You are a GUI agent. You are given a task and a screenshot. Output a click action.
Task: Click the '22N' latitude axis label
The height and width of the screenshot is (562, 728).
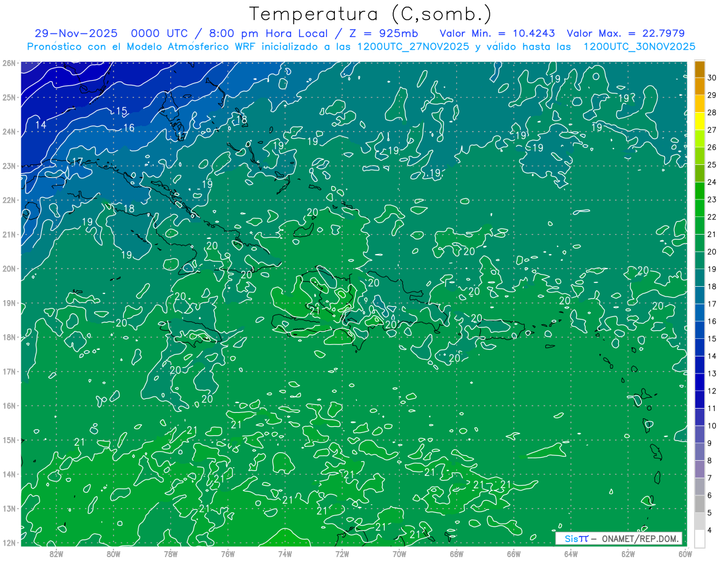pyautogui.click(x=8, y=200)
